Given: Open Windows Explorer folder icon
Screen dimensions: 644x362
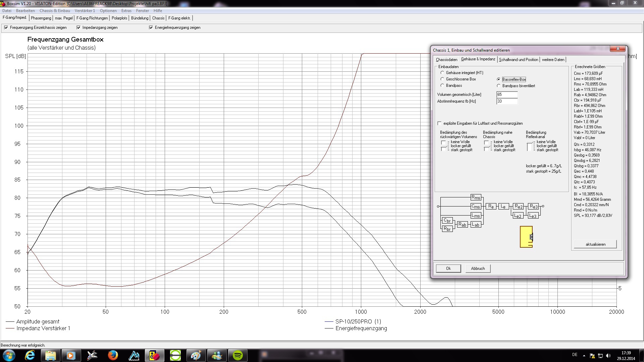Looking at the screenshot, I should coord(51,355).
